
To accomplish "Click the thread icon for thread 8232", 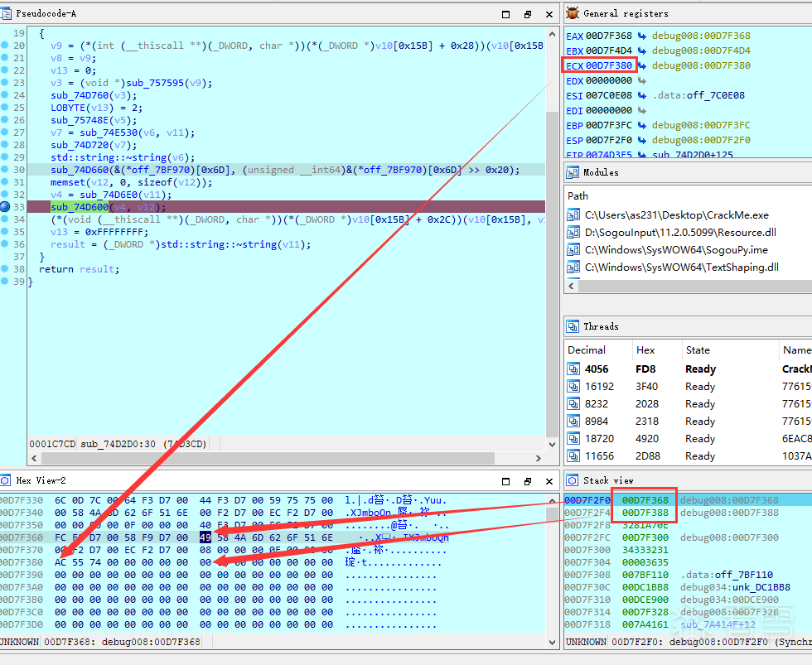I will tap(573, 404).
